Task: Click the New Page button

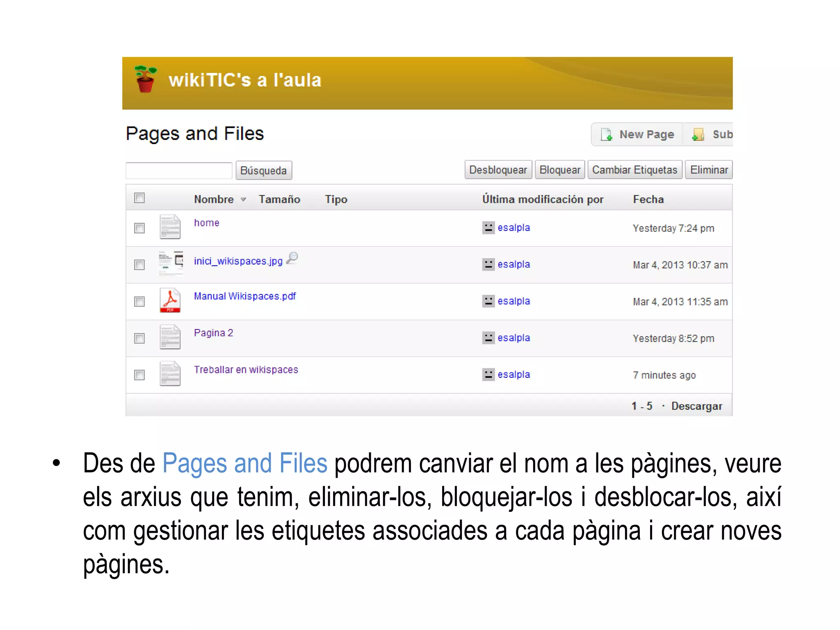Action: tap(637, 134)
